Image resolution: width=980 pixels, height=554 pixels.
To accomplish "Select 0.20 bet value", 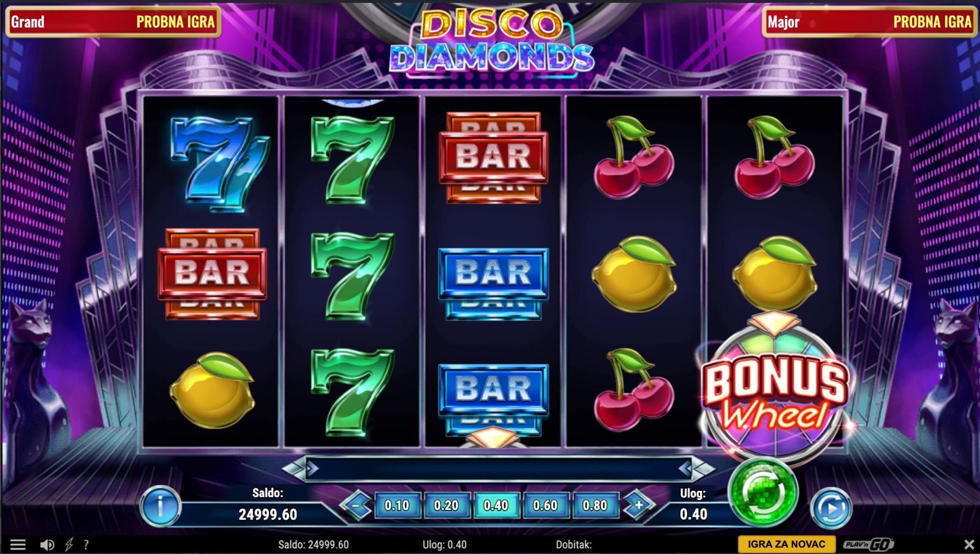I will (447, 506).
